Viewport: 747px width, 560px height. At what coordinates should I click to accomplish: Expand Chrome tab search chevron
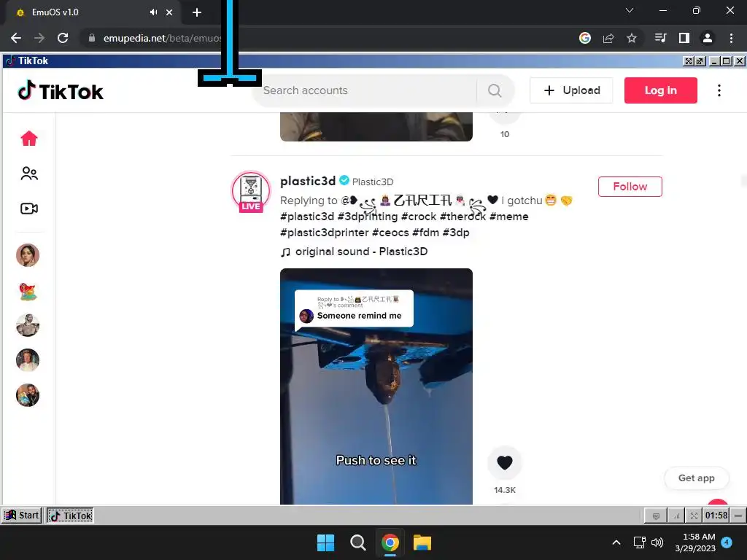click(x=630, y=10)
